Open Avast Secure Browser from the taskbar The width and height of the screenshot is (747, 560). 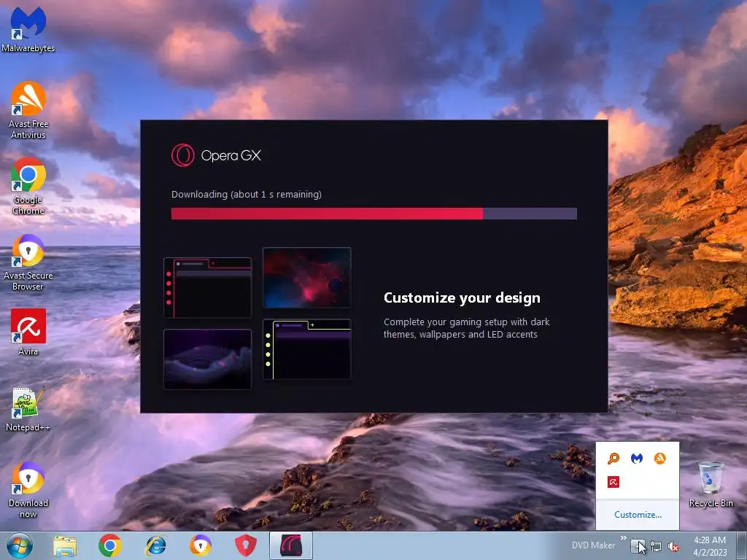tap(201, 545)
